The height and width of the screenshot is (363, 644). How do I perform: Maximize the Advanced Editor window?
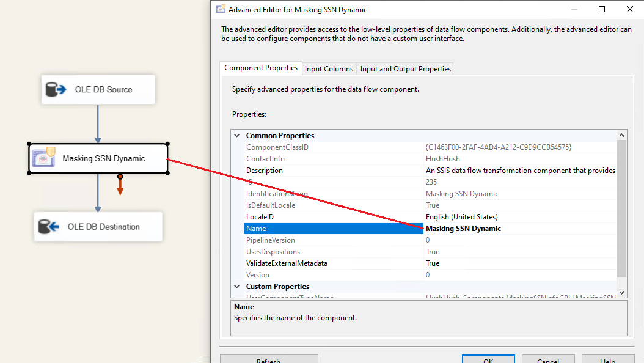click(602, 9)
